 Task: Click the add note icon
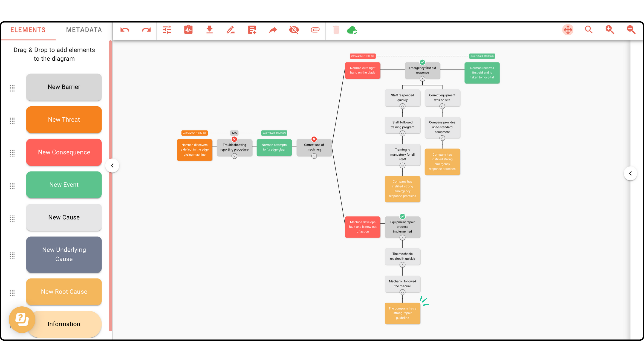pos(252,30)
